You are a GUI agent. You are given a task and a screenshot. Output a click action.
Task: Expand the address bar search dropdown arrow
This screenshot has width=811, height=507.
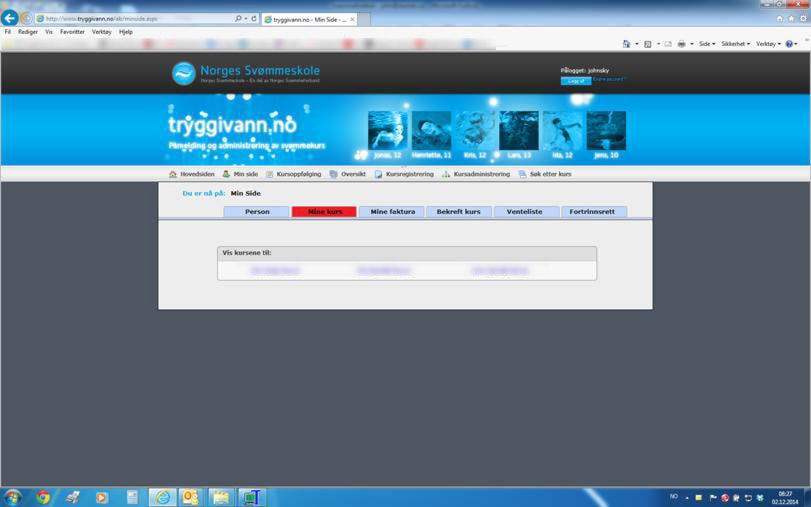(245, 19)
